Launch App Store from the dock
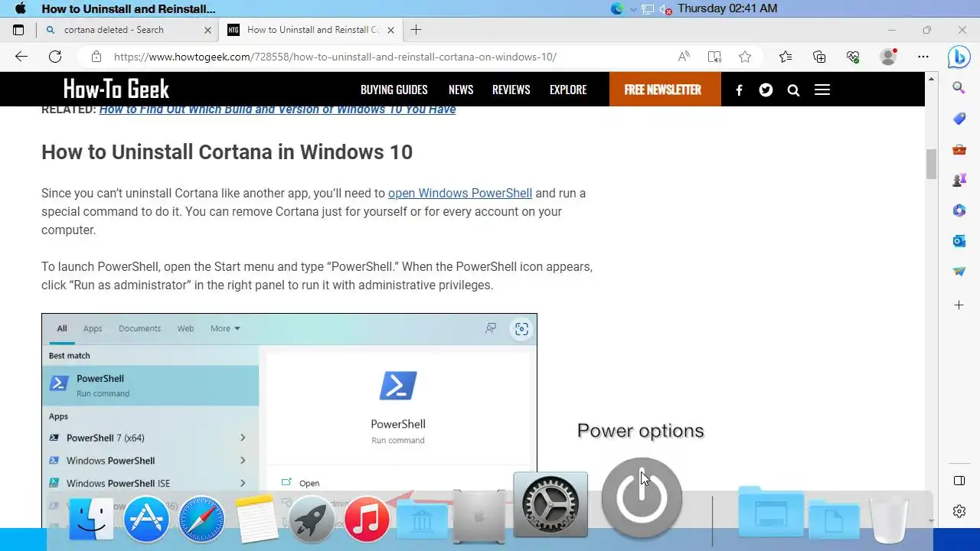 (x=146, y=520)
